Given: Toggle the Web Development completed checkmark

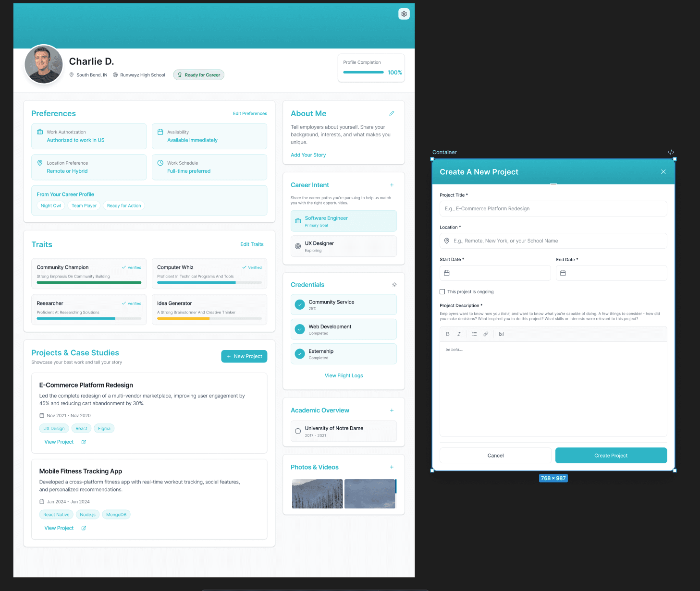Looking at the screenshot, I should 300,329.
